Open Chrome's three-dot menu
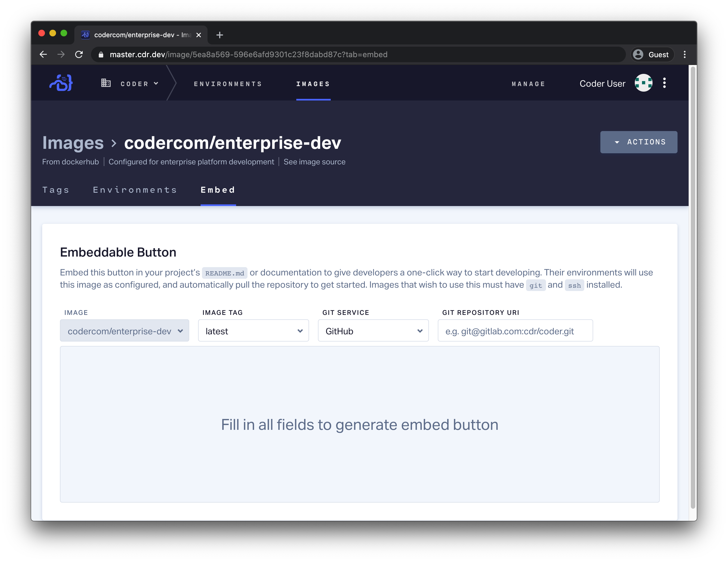The image size is (728, 562). (684, 54)
